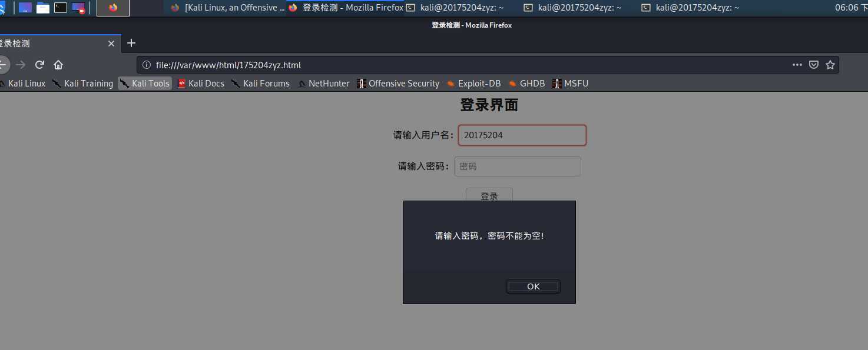Open file manager from top panel
This screenshot has width=868, height=350.
coord(43,8)
